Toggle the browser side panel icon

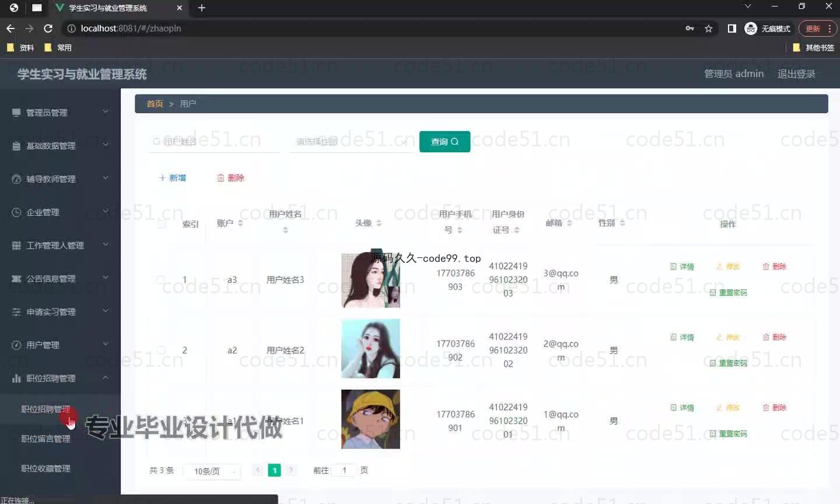click(x=731, y=28)
